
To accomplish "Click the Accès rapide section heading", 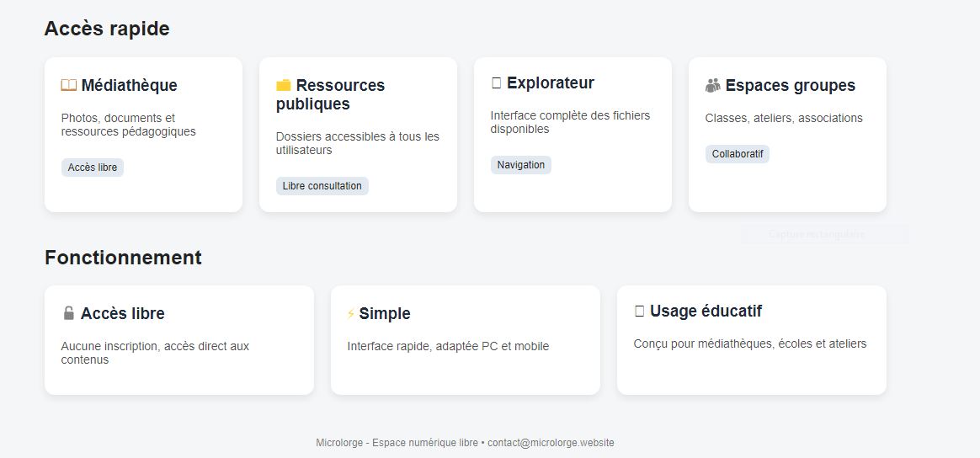I will coord(107,29).
